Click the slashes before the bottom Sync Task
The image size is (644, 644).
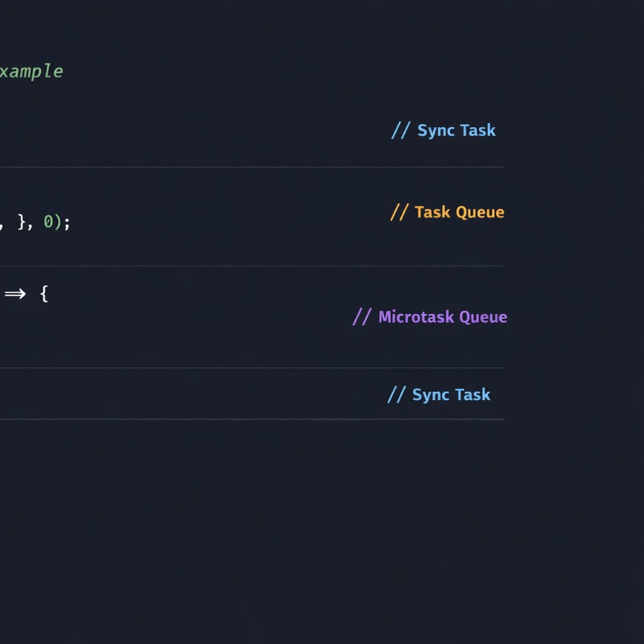click(x=396, y=394)
